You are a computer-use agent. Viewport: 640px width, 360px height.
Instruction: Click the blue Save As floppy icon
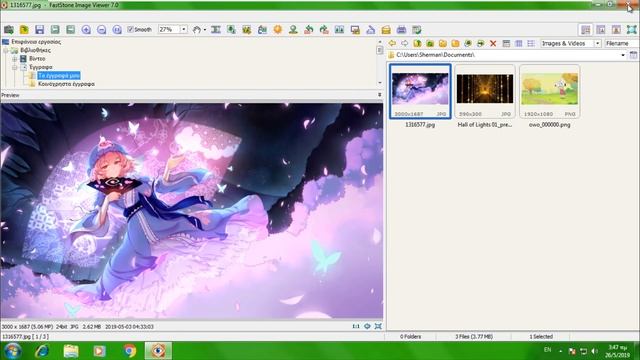click(40, 30)
